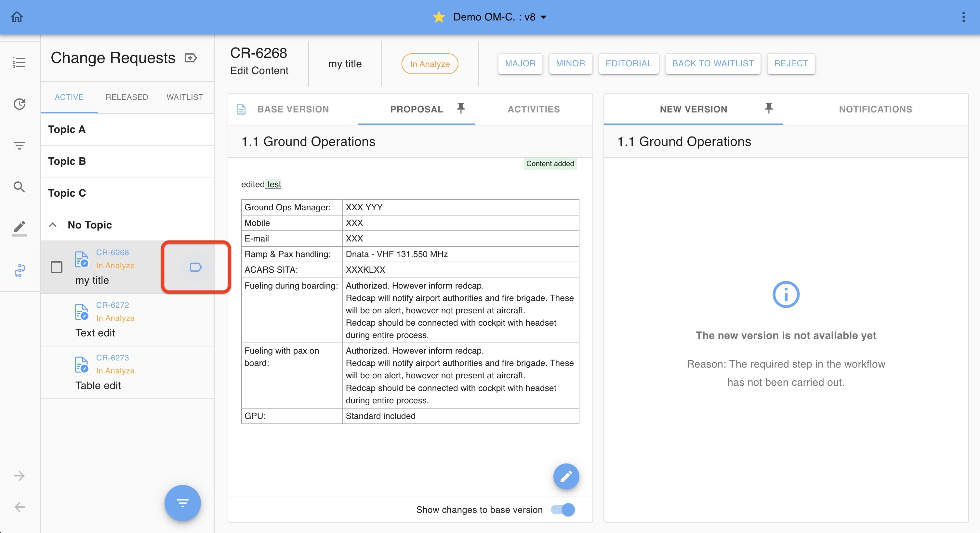Collapse the No Topic group
The height and width of the screenshot is (533, 980).
pos(53,225)
